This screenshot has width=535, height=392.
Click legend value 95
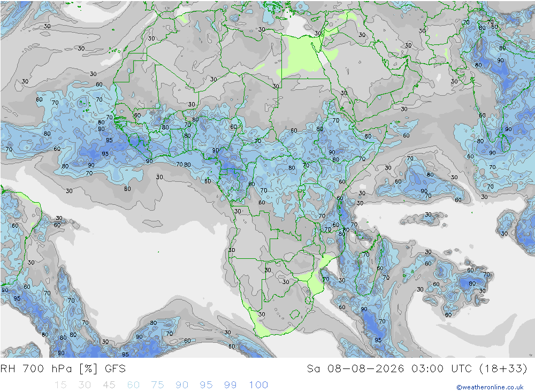(206, 385)
